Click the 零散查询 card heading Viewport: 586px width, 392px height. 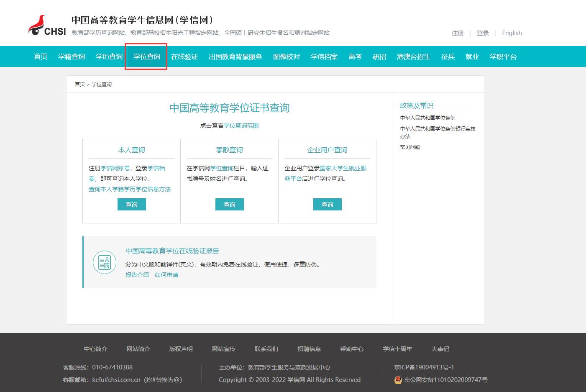(x=229, y=150)
